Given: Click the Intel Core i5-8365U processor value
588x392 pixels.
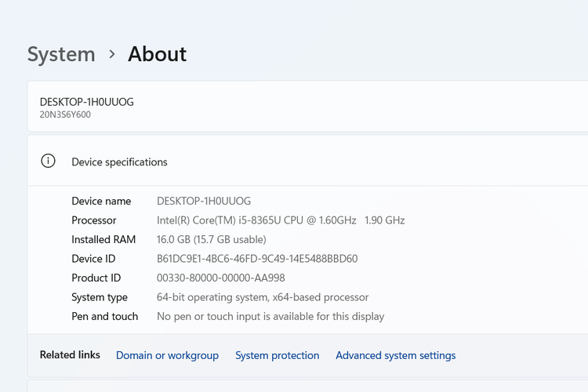Looking at the screenshot, I should pos(281,220).
